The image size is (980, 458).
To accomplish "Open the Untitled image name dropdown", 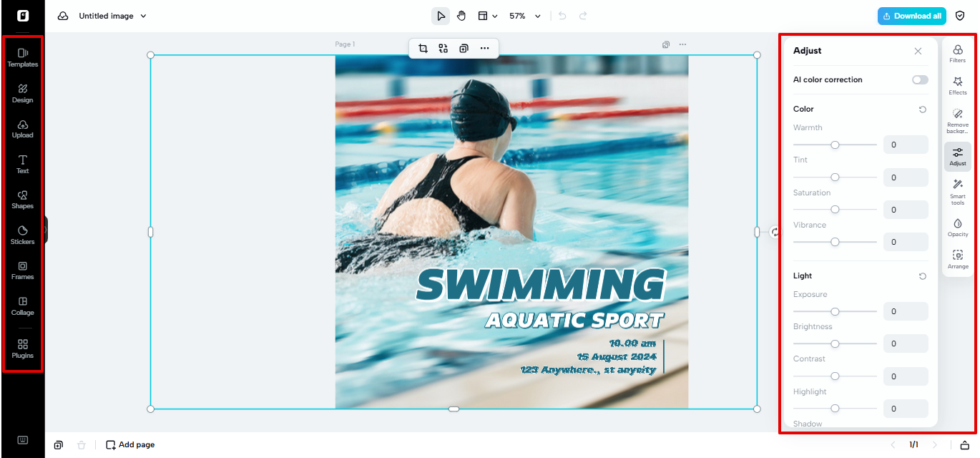I will 112,16.
